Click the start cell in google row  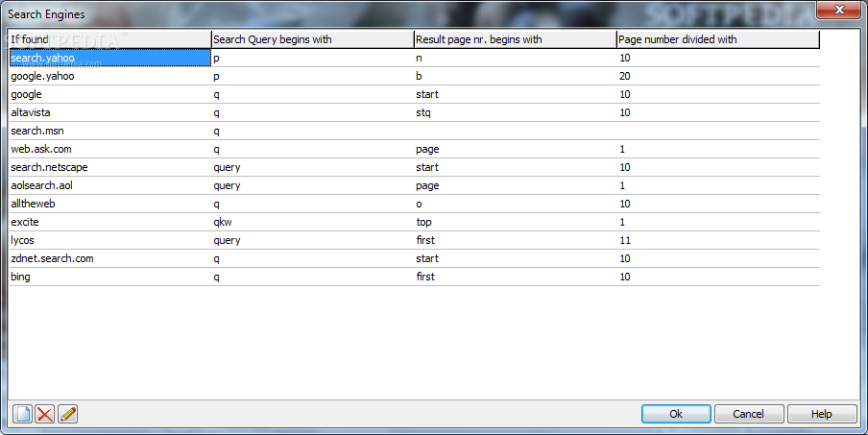pos(516,94)
